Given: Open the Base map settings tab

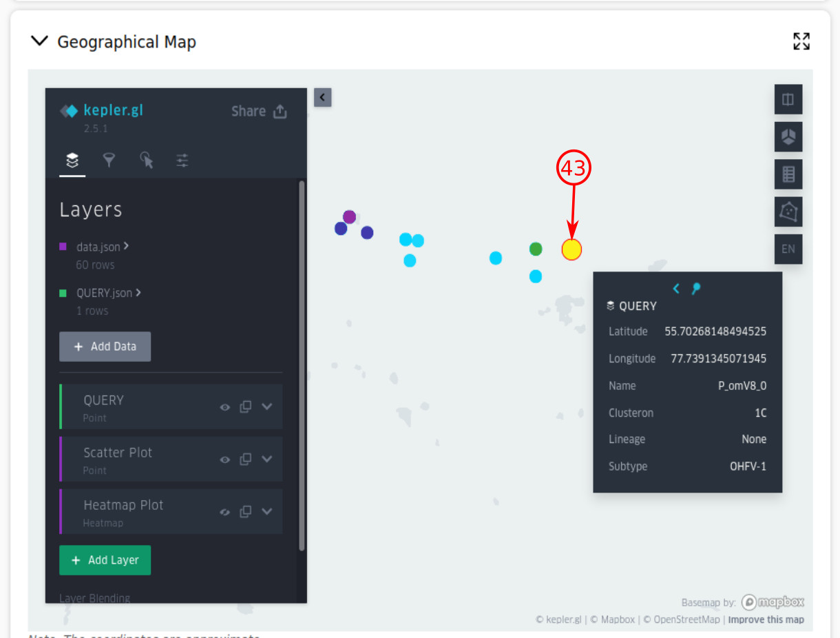Looking at the screenshot, I should point(182,161).
